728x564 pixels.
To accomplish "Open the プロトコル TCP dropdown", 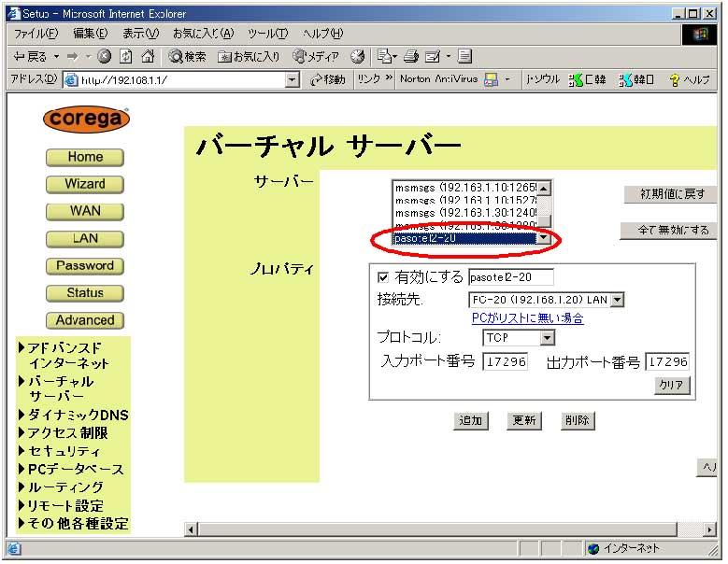I will coord(547,337).
